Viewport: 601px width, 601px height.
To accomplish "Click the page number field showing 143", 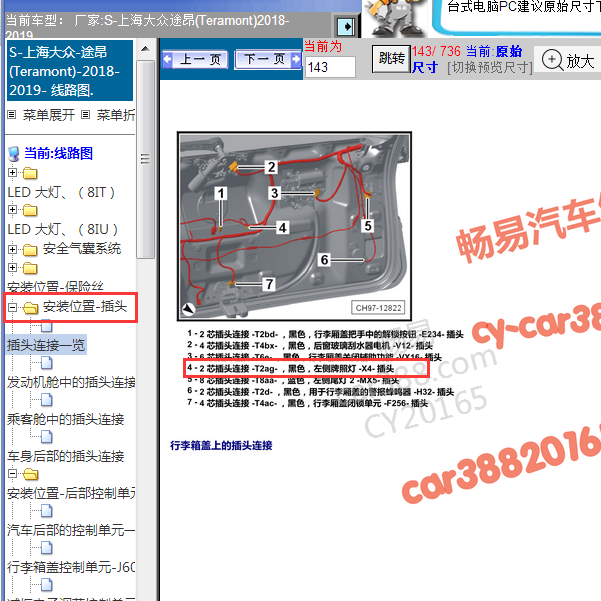I will 330,67.
